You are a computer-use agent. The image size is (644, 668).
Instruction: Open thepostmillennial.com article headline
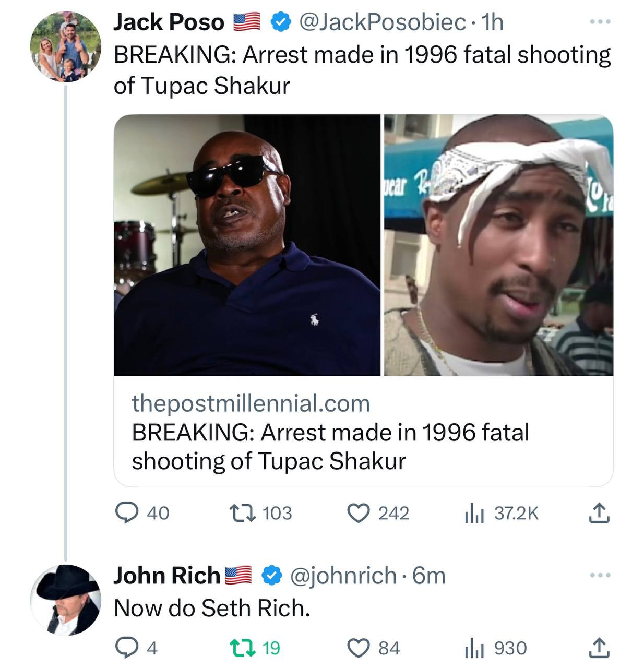[330, 447]
